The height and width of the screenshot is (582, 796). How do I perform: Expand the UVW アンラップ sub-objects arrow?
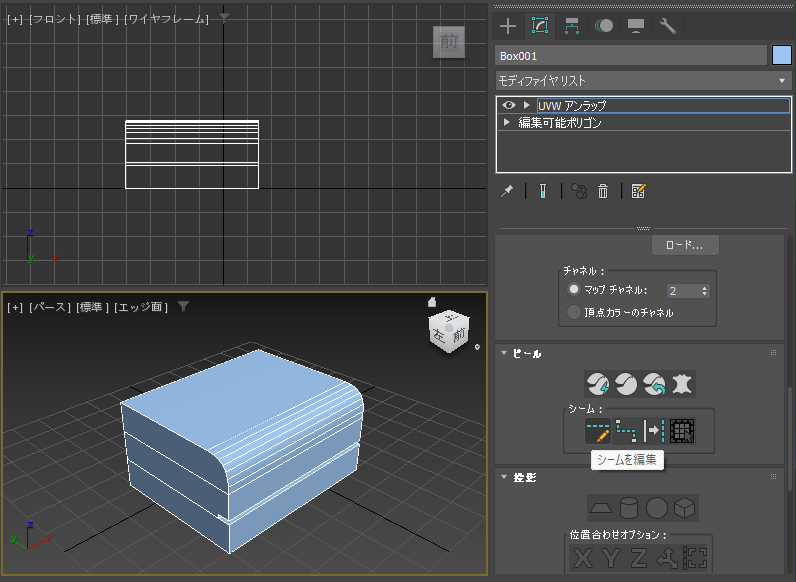pyautogui.click(x=527, y=105)
